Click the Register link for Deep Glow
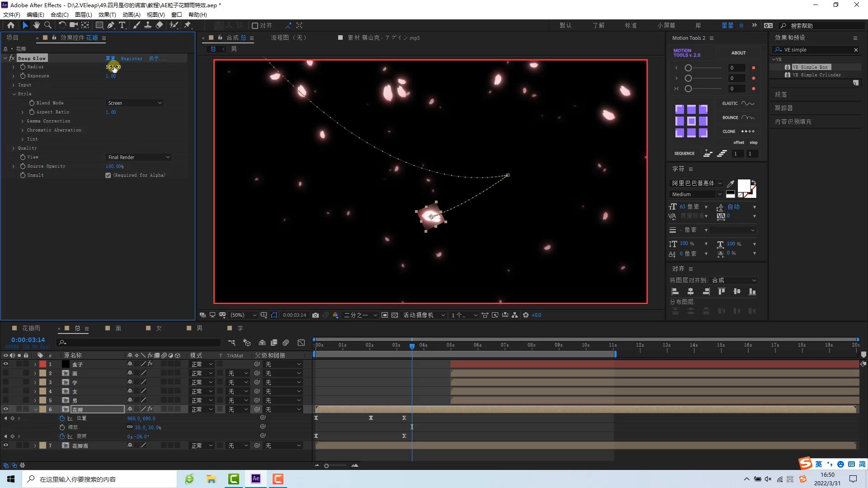The image size is (868, 488). click(x=131, y=58)
